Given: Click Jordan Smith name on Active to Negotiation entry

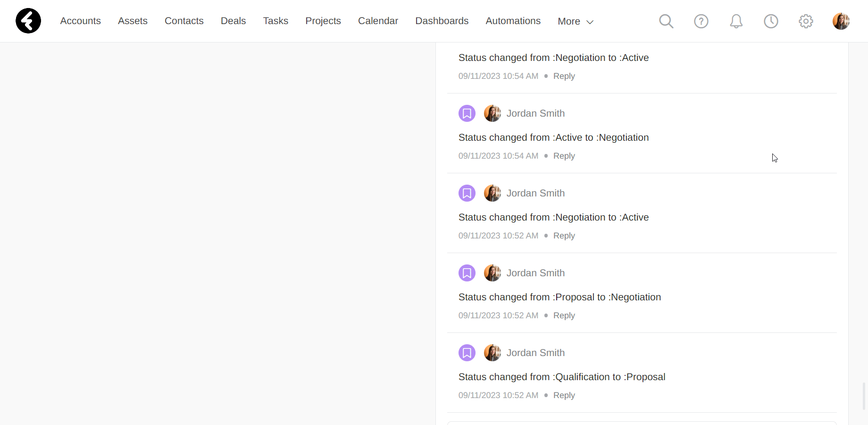Looking at the screenshot, I should [535, 113].
